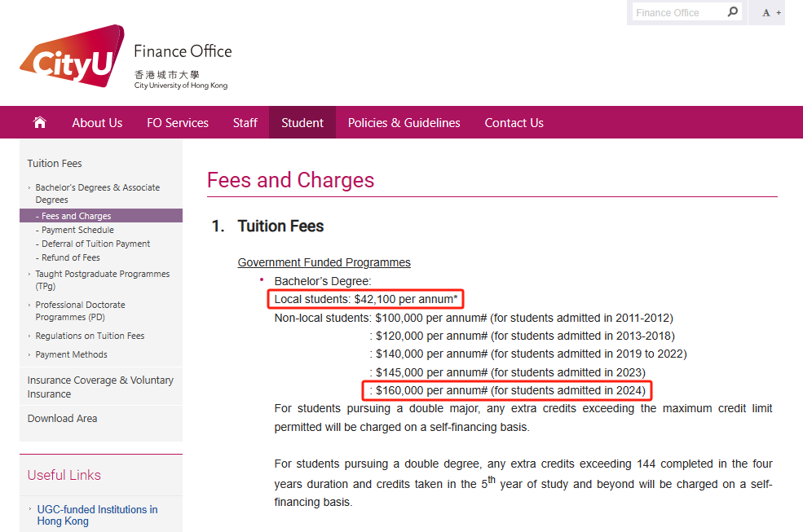This screenshot has height=532, width=803.
Task: Expand Bachelor's Degrees & Associate Degrees section
Action: pos(97,193)
